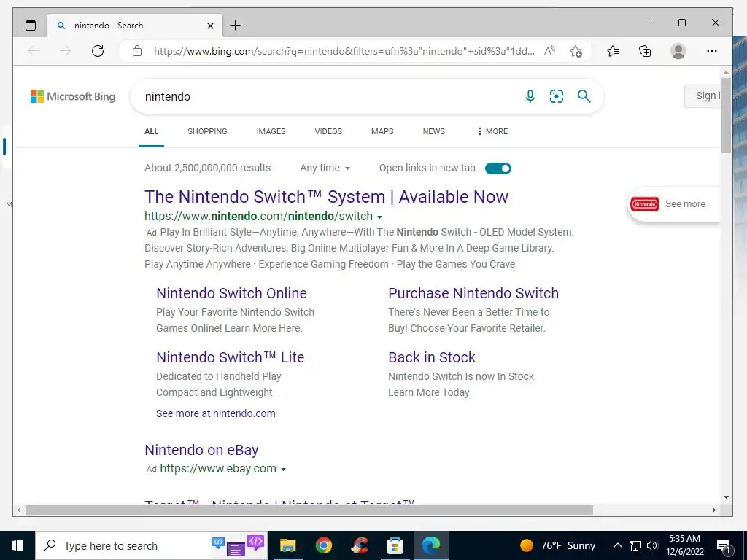Image resolution: width=747 pixels, height=560 pixels.
Task: Open the volume speaker icon
Action: [652, 545]
